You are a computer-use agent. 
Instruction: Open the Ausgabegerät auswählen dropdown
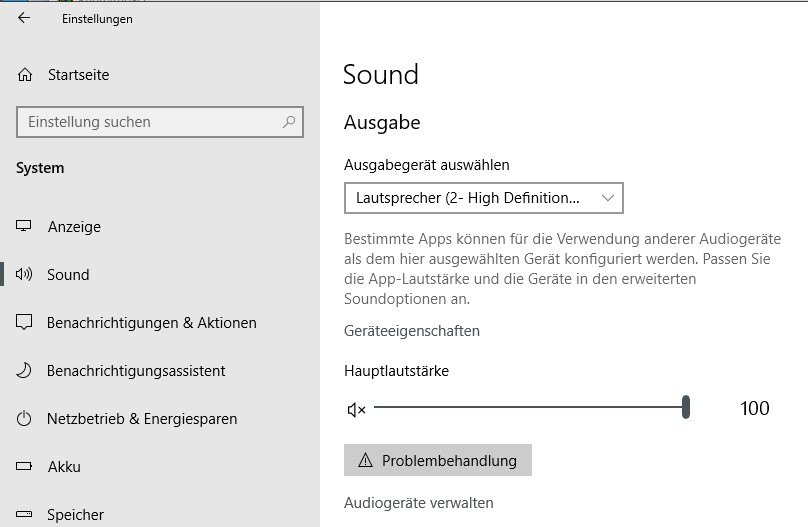(483, 198)
